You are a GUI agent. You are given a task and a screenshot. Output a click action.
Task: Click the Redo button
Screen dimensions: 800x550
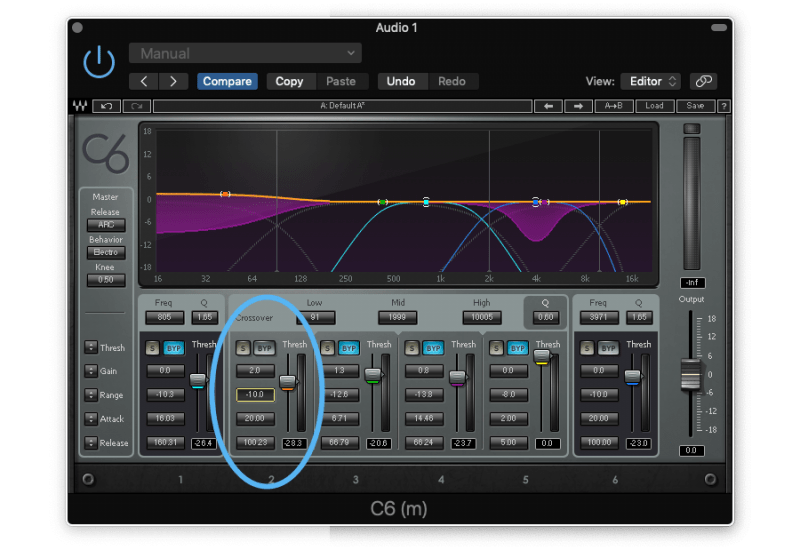452,82
